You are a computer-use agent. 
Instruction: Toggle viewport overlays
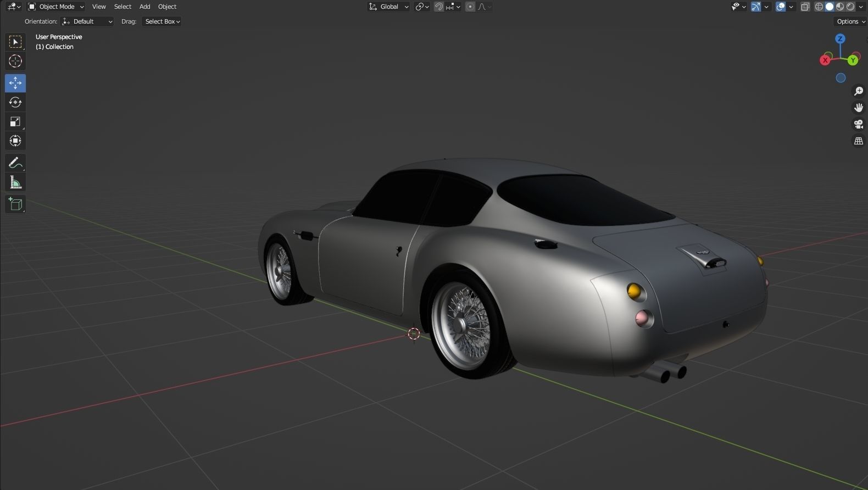(781, 7)
